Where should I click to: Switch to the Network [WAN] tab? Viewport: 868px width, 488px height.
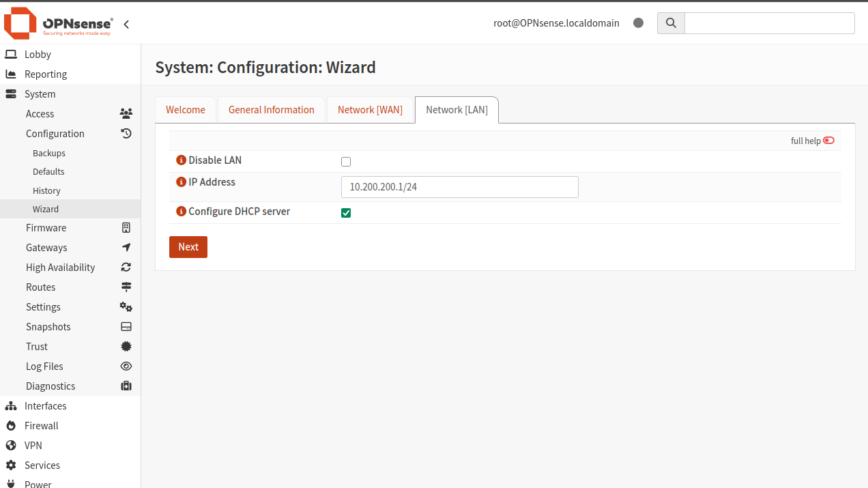pyautogui.click(x=370, y=110)
